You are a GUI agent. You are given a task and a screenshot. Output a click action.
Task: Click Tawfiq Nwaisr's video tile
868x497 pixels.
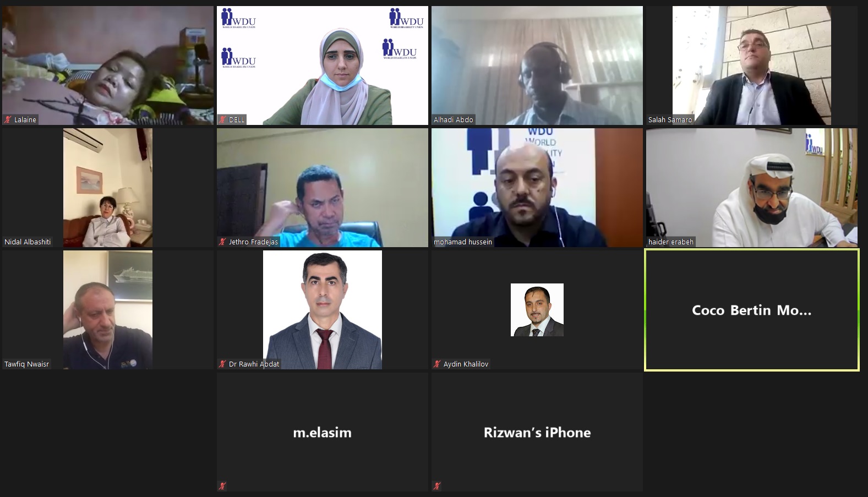(x=108, y=310)
